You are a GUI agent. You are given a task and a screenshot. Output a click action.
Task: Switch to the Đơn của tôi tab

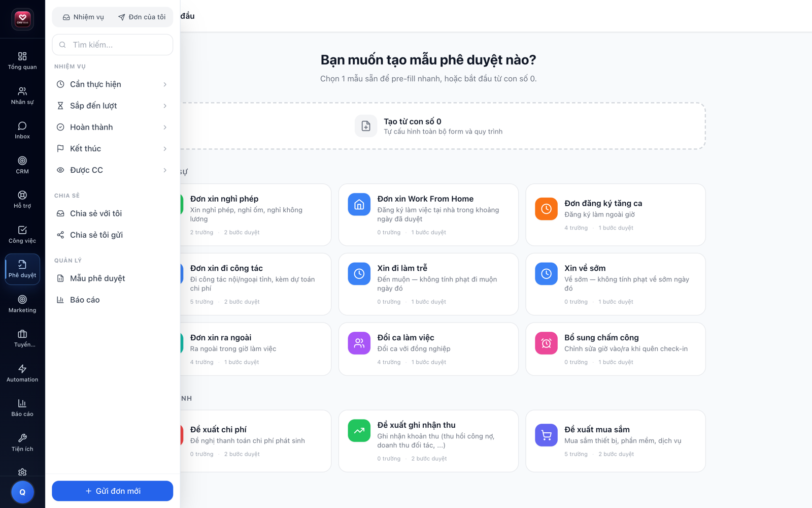tap(142, 17)
